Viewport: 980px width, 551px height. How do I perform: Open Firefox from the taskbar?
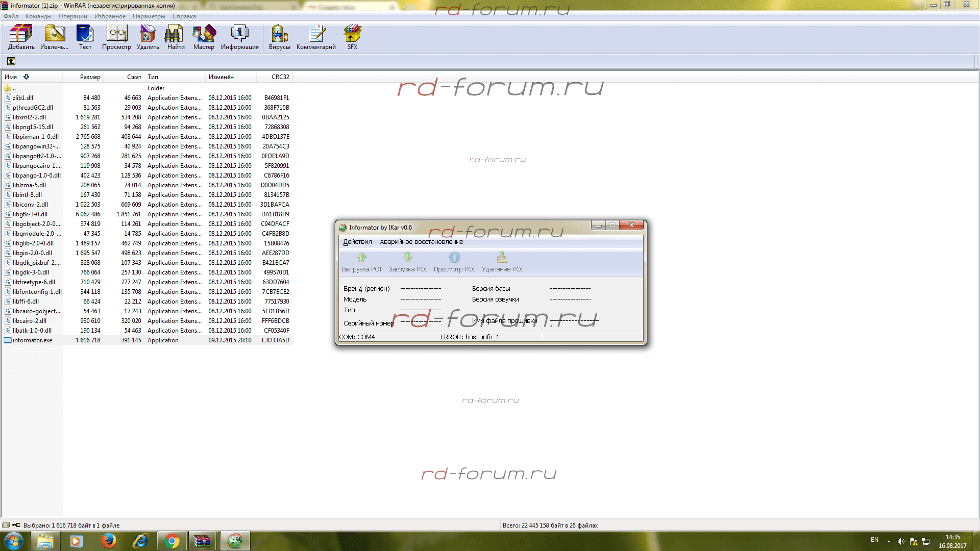click(x=108, y=541)
